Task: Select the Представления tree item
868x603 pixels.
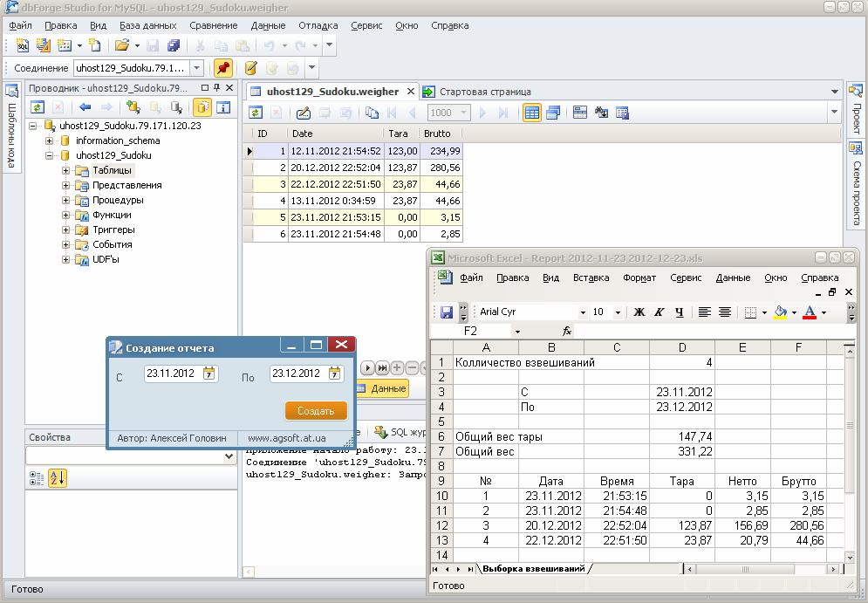Action: [126, 185]
